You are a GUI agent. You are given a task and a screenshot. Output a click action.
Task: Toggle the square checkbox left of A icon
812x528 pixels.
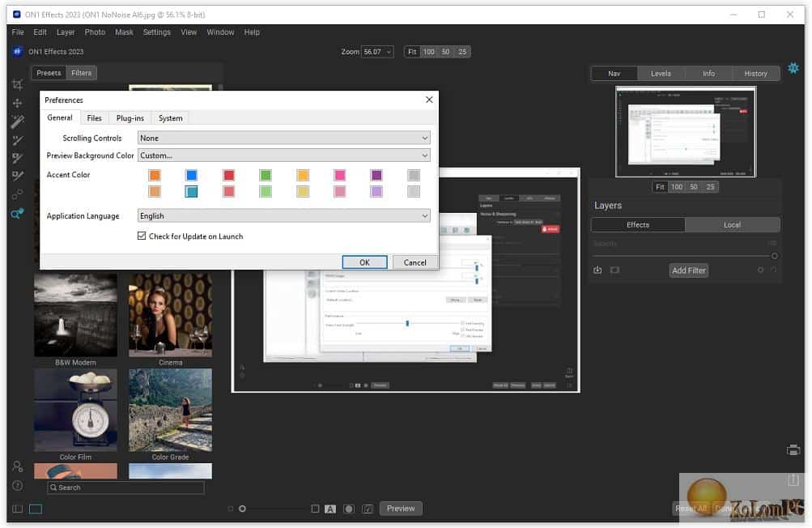pyautogui.click(x=315, y=509)
